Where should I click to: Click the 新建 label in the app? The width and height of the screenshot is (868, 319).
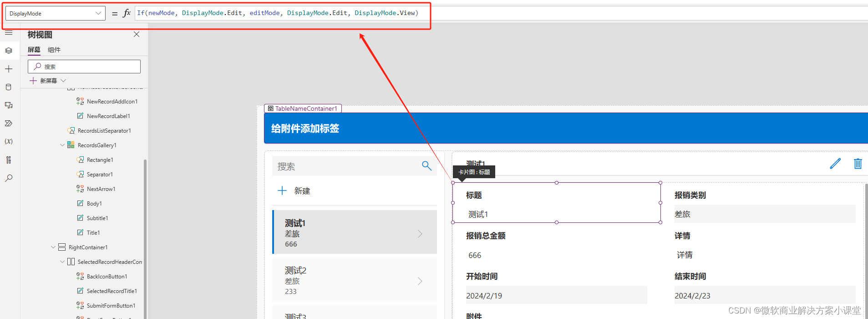[x=302, y=191]
